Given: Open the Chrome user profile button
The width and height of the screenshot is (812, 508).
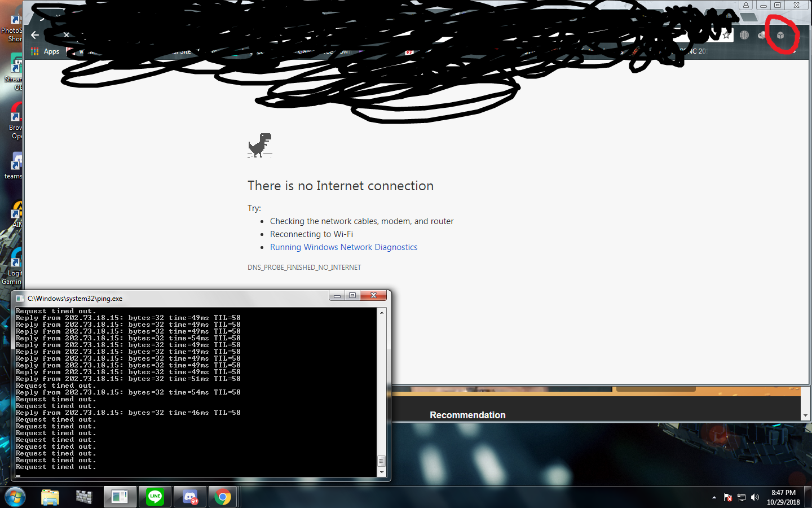Looking at the screenshot, I should coord(746,5).
